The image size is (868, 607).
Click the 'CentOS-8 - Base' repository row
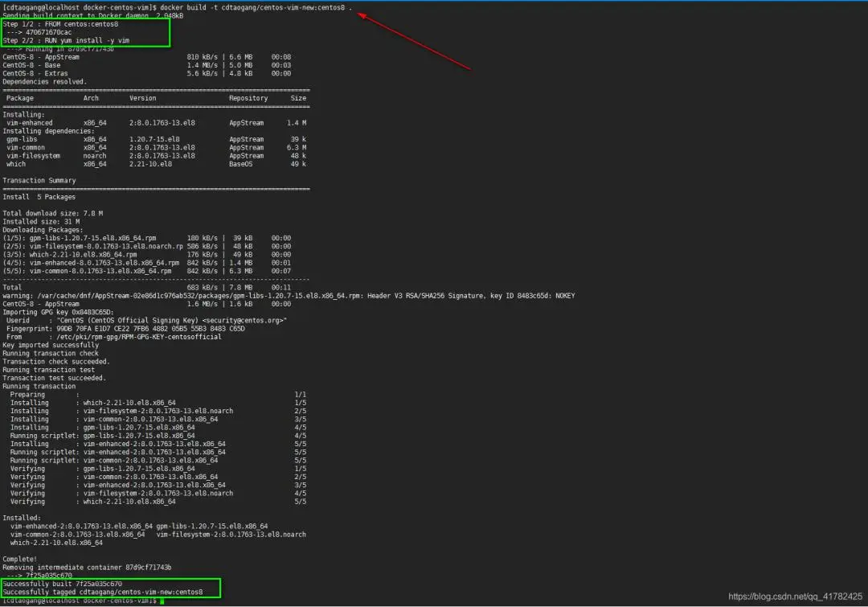(x=147, y=65)
